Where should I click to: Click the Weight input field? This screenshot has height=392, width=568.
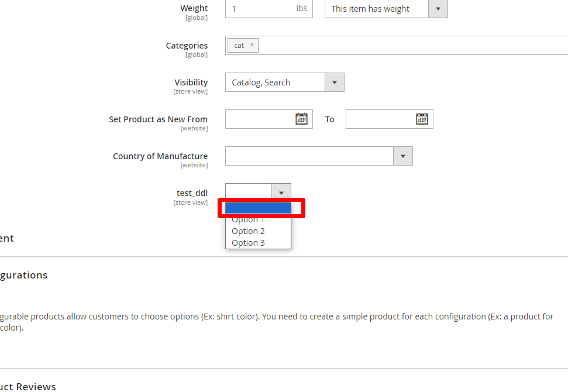(268, 9)
